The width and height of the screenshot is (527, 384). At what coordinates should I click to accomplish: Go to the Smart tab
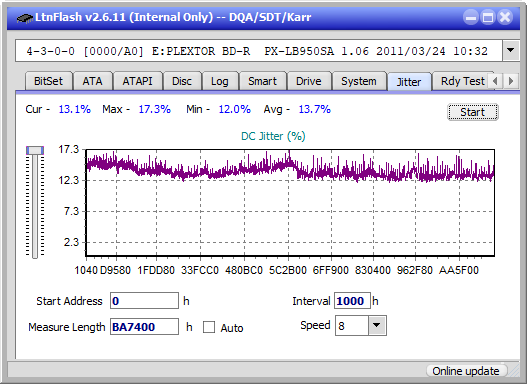(262, 81)
